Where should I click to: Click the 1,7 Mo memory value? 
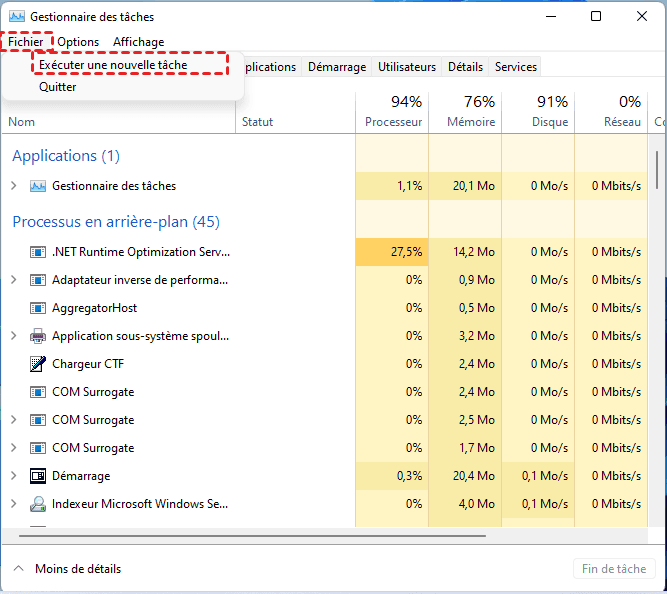[476, 448]
